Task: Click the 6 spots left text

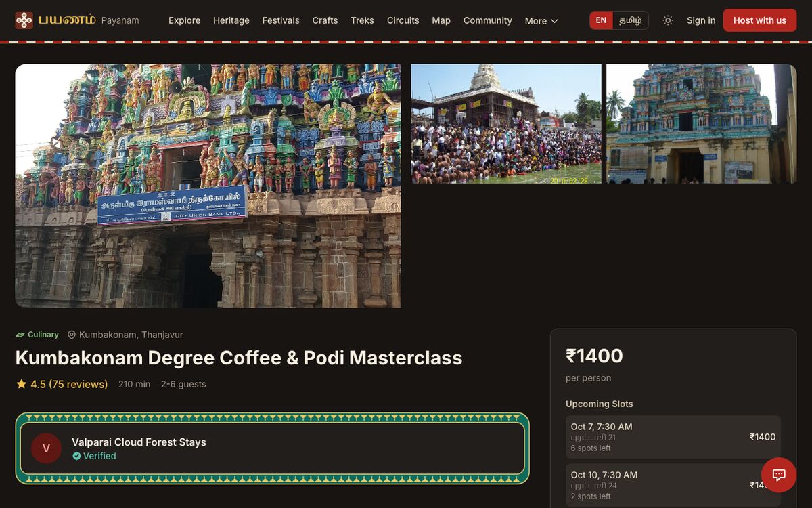Action: click(591, 448)
